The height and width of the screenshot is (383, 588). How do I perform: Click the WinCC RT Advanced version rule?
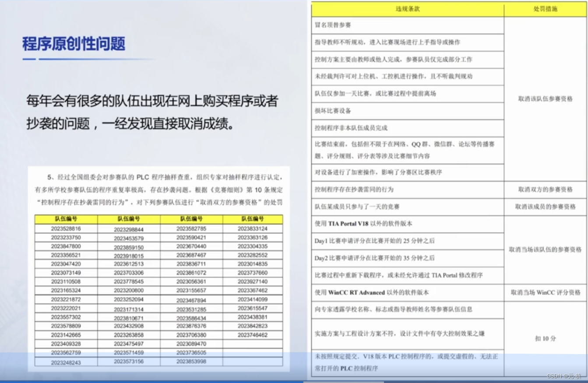point(371,292)
